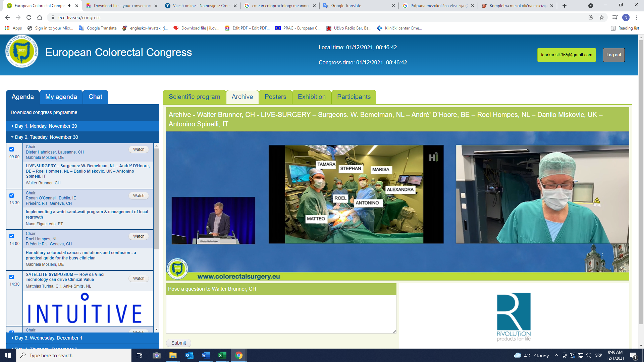
Task: Click the browser home icon
Action: 40,17
